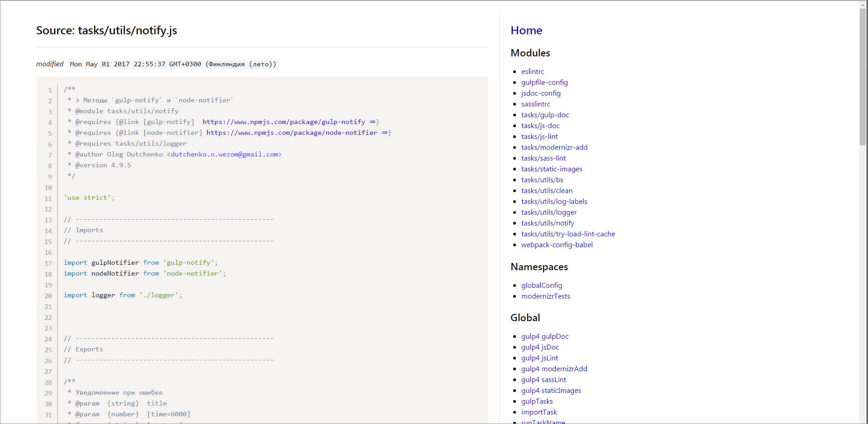Go to tasks/modernizr-add module
This screenshot has width=868, height=424.
click(x=554, y=147)
